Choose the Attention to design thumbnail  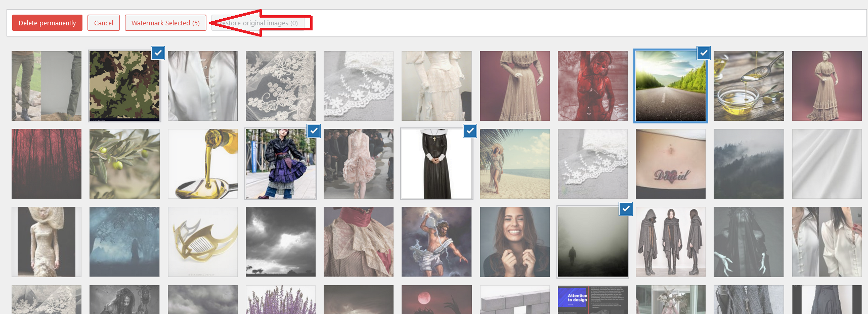pyautogui.click(x=593, y=299)
